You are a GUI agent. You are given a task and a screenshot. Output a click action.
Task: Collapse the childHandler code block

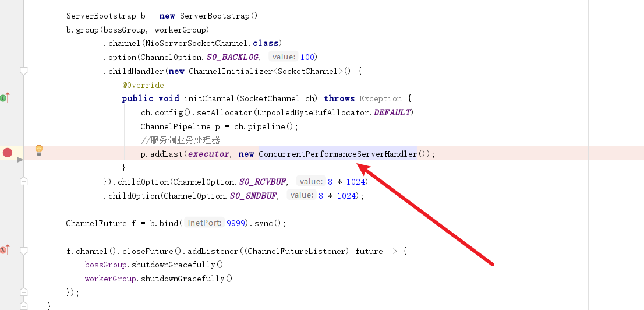(24, 71)
